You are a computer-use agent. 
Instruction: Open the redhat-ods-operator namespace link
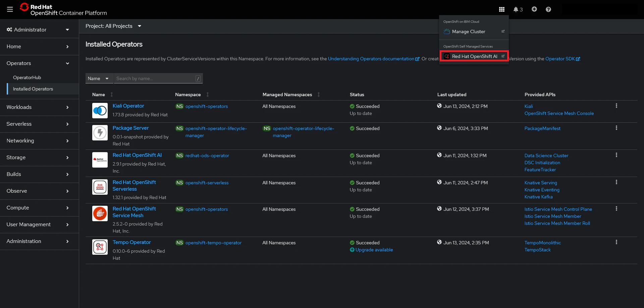tap(207, 156)
